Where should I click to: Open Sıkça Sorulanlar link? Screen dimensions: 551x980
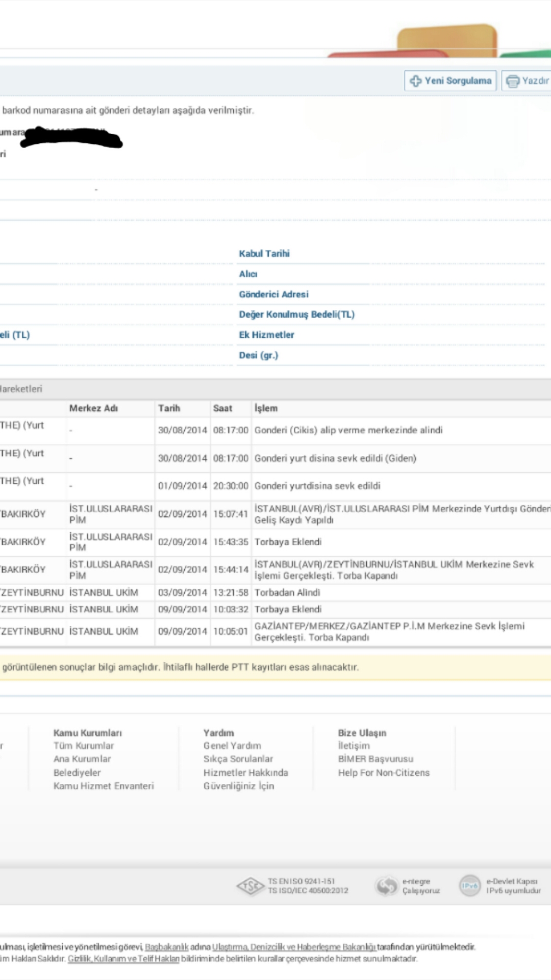tap(238, 759)
